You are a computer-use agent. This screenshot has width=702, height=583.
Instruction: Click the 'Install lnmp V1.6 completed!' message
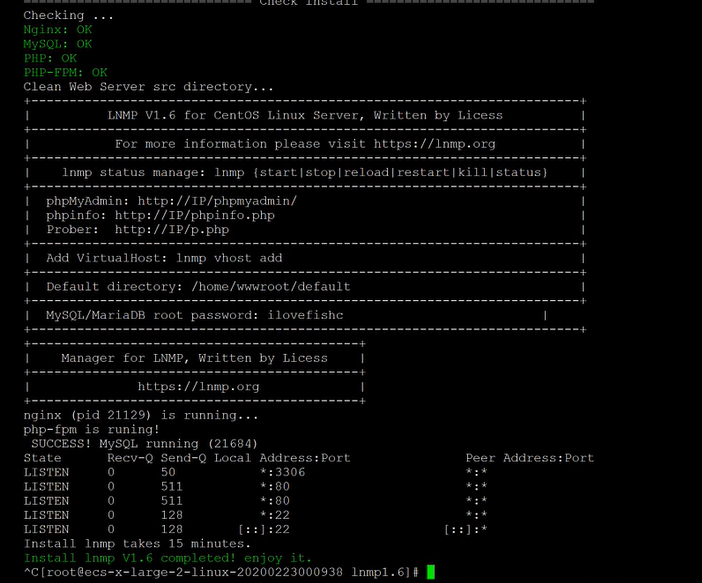tap(167, 557)
